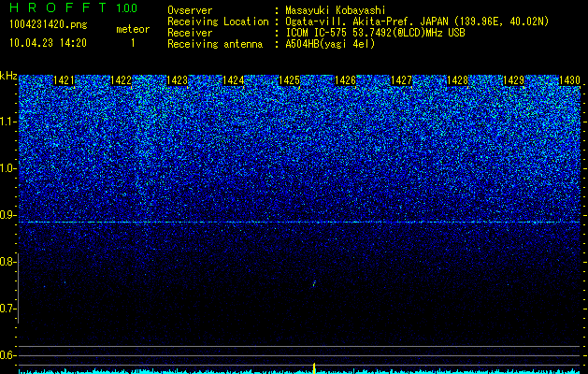The image size is (588, 374).
Task: Click the Ovserver field label
Action: point(190,10)
